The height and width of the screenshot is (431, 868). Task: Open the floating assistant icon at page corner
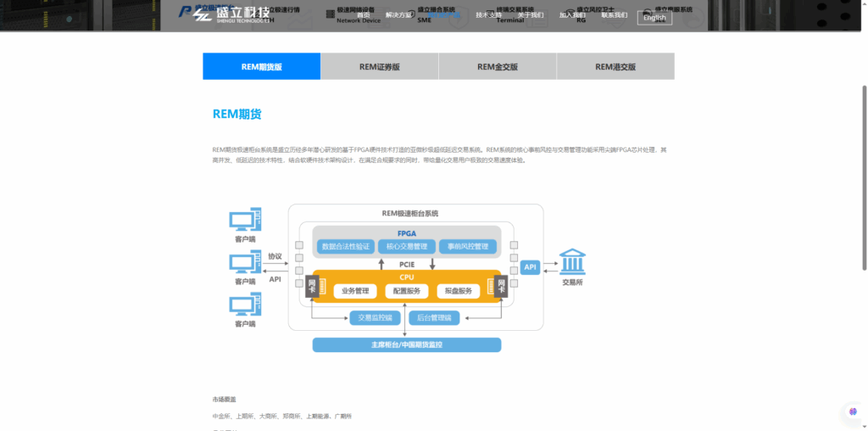tap(853, 411)
